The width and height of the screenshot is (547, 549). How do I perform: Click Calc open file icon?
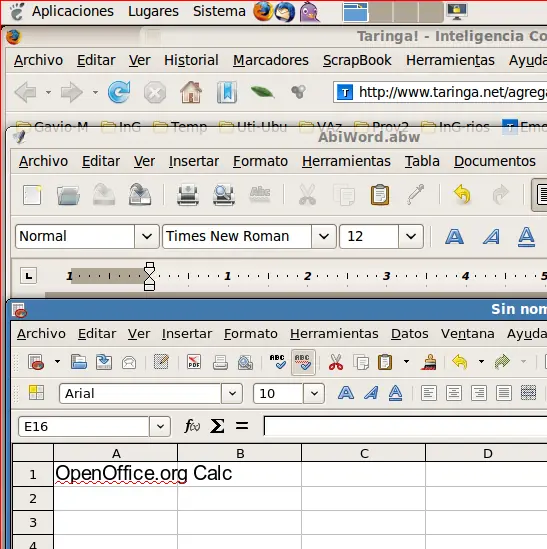[79, 362]
